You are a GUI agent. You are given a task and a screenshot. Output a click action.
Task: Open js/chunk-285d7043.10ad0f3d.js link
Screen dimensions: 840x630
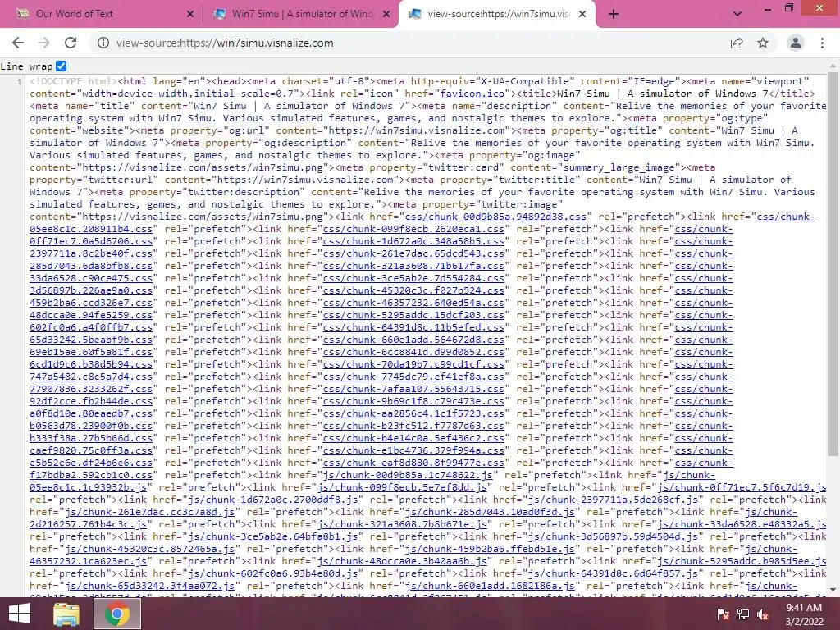click(490, 512)
